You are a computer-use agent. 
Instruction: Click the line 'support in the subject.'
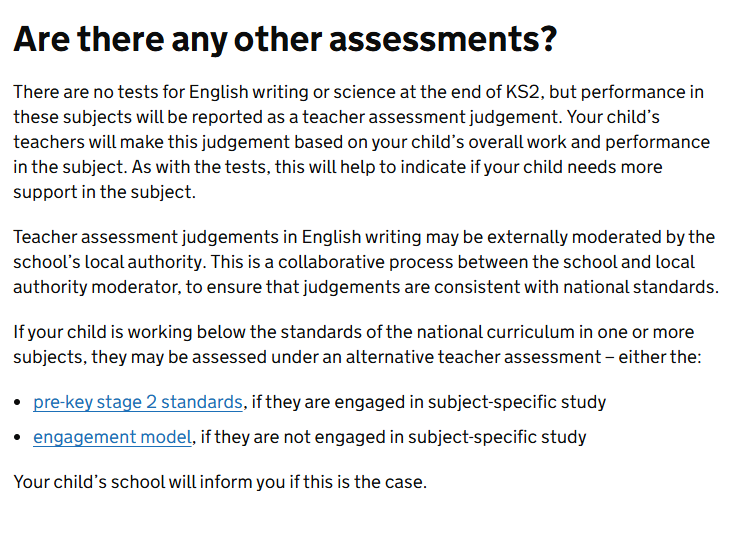[104, 192]
